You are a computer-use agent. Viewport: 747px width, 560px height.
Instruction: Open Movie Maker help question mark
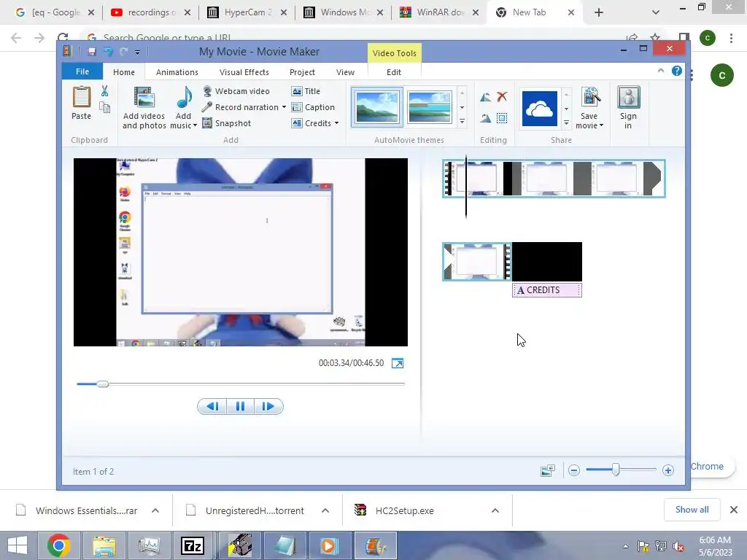[676, 71]
